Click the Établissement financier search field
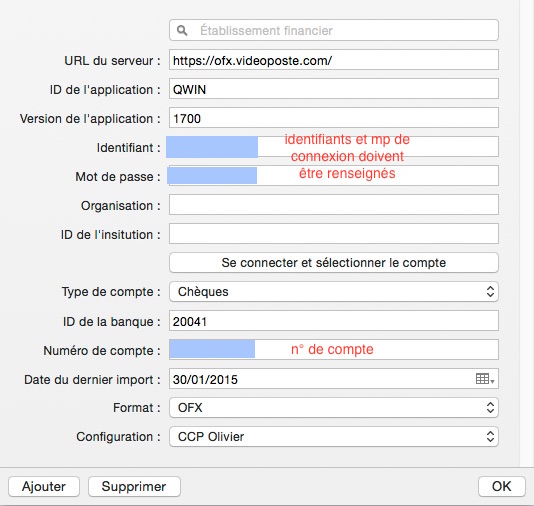The image size is (534, 506). (334, 30)
